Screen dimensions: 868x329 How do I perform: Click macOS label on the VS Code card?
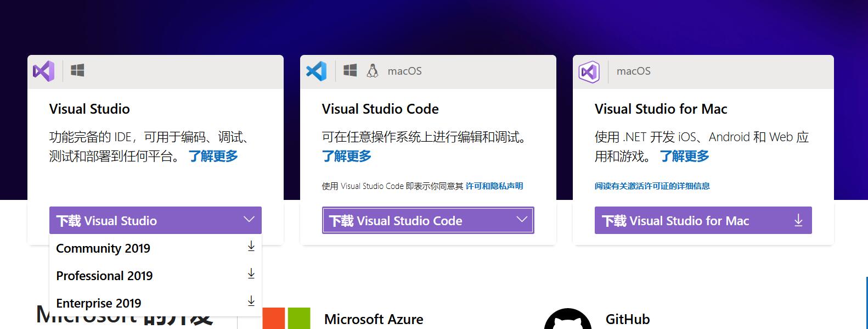(x=405, y=71)
